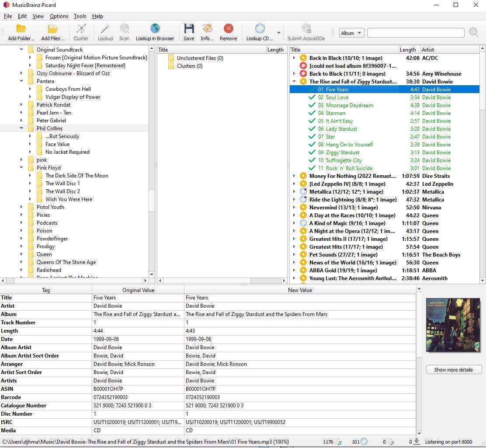
Task: Sort the album list by Length column
Action: 408,50
